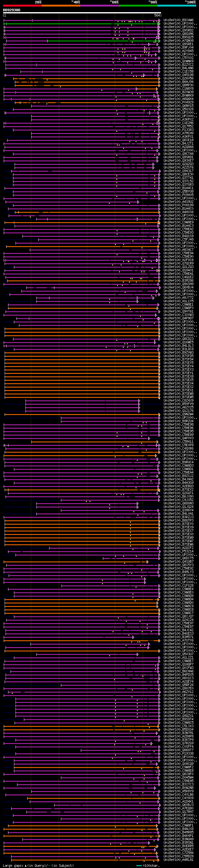199x868 pixels.
Task: Click UniRef100_P53214 entry
Action: tap(178, 551)
